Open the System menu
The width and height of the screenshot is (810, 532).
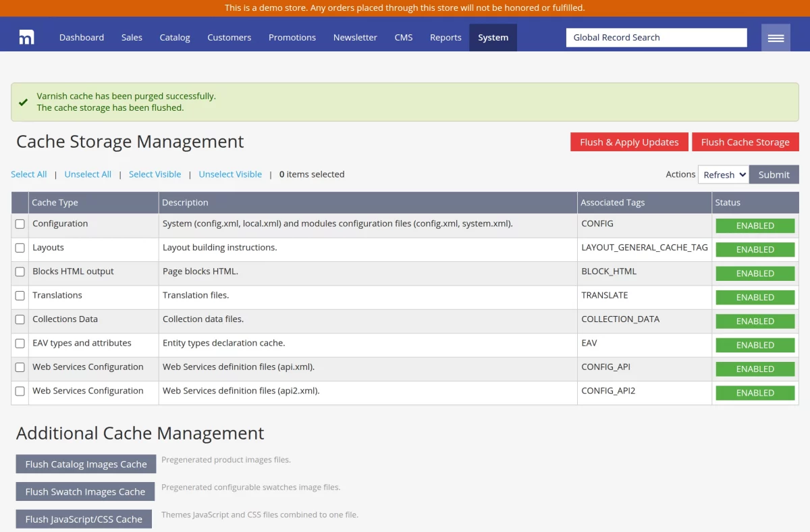(493, 38)
